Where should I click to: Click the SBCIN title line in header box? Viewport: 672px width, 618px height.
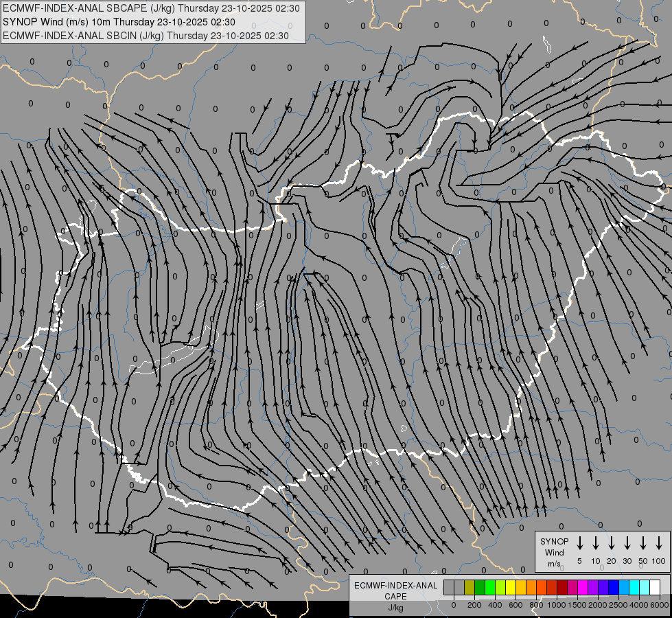click(x=146, y=36)
